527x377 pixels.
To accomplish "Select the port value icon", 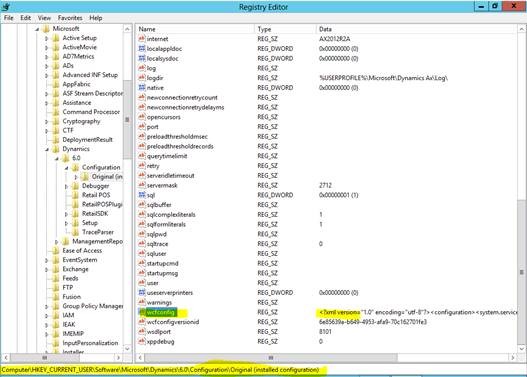I will [142, 126].
